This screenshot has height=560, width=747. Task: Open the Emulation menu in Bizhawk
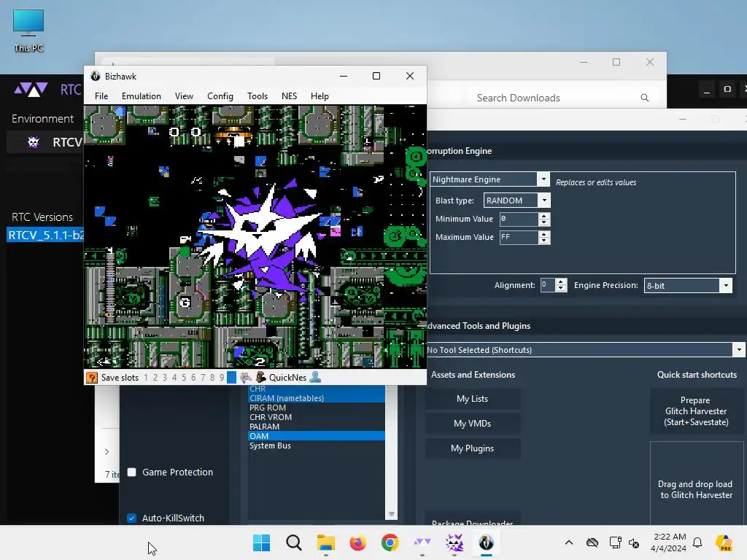coord(141,96)
